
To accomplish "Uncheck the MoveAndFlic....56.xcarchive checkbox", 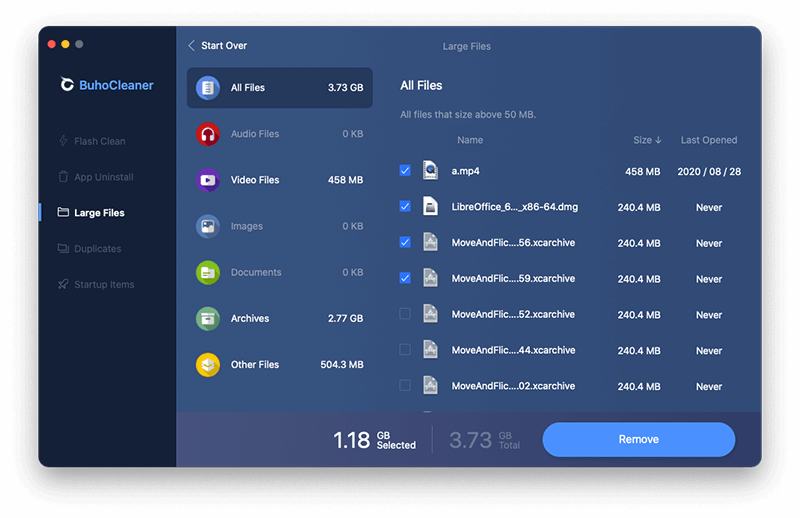I will click(405, 242).
